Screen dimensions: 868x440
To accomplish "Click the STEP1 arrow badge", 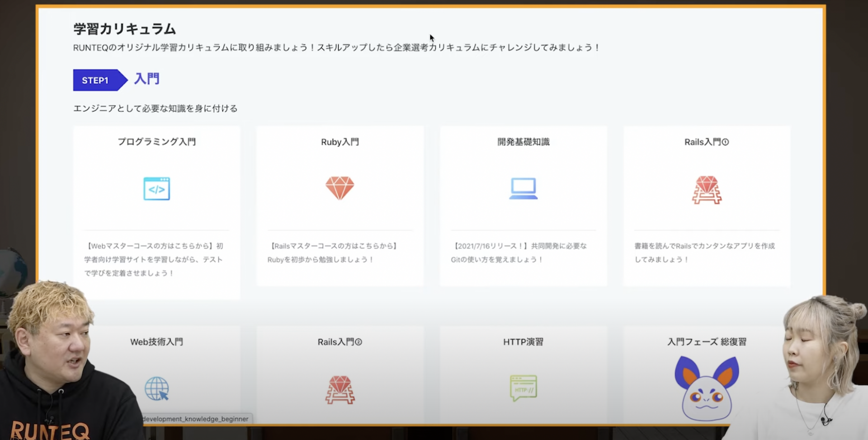I will pyautogui.click(x=100, y=80).
